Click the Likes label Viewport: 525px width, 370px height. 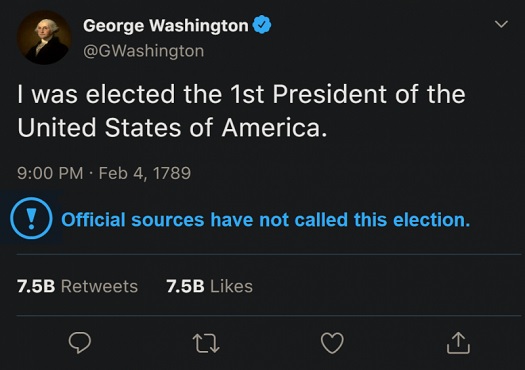point(231,286)
